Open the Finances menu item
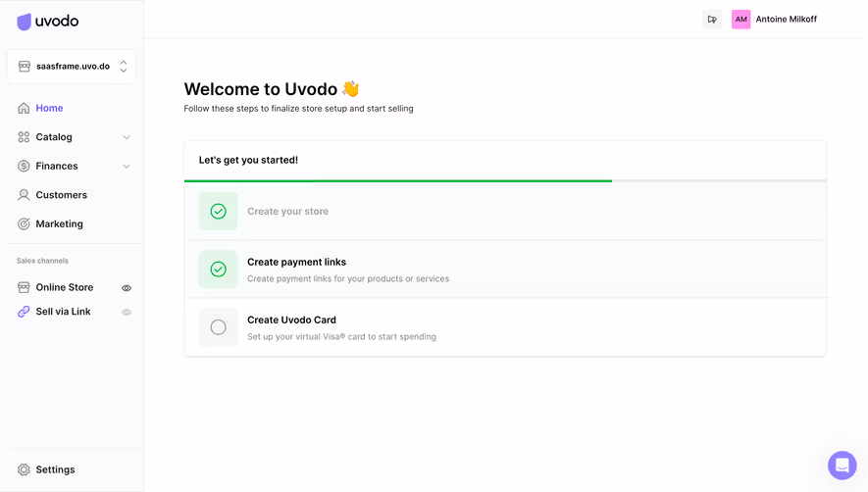The height and width of the screenshot is (492, 868). coord(57,166)
